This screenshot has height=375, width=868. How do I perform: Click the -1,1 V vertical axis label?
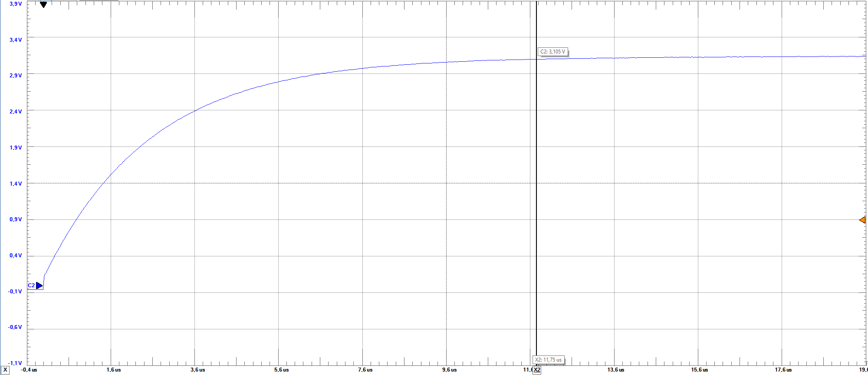(x=15, y=363)
